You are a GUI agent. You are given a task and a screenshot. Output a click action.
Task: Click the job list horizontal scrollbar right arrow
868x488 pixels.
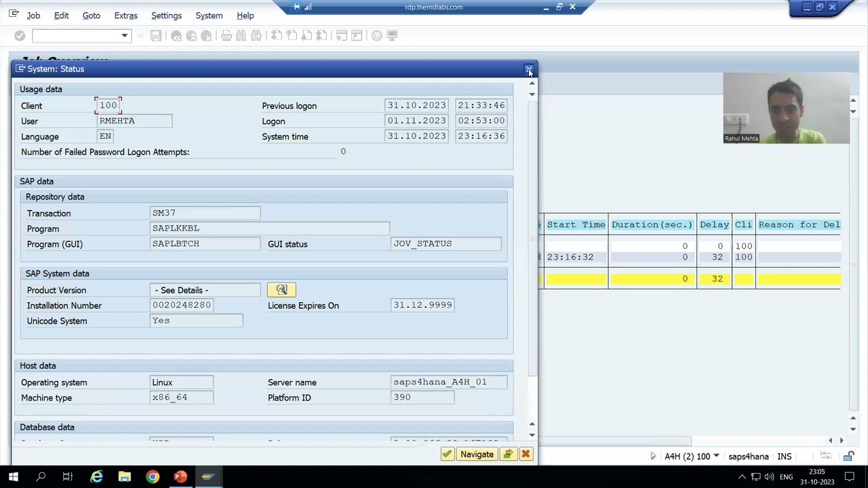click(842, 441)
